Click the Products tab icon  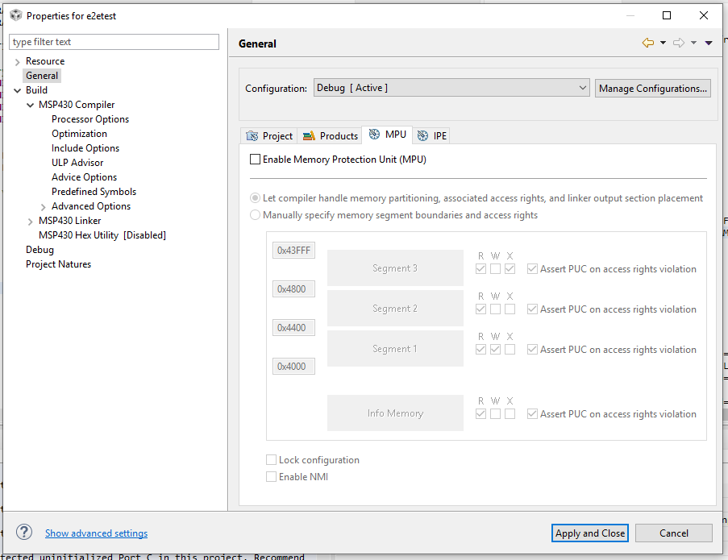(x=309, y=136)
